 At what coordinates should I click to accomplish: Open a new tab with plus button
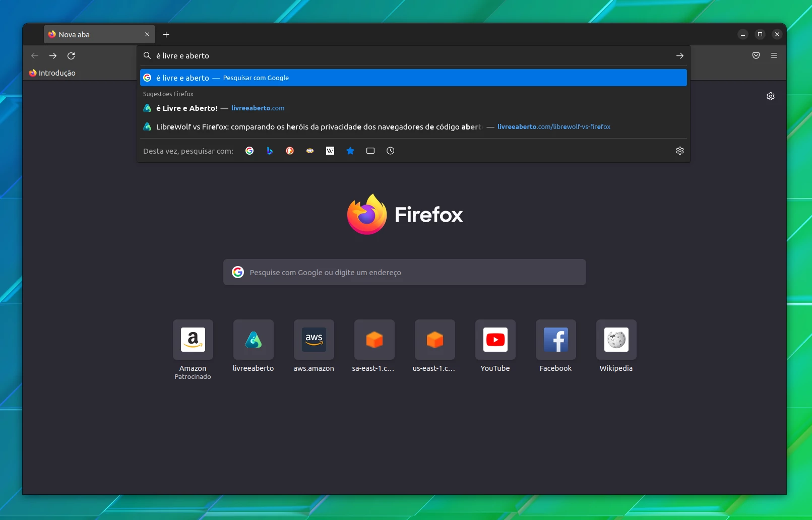166,35
